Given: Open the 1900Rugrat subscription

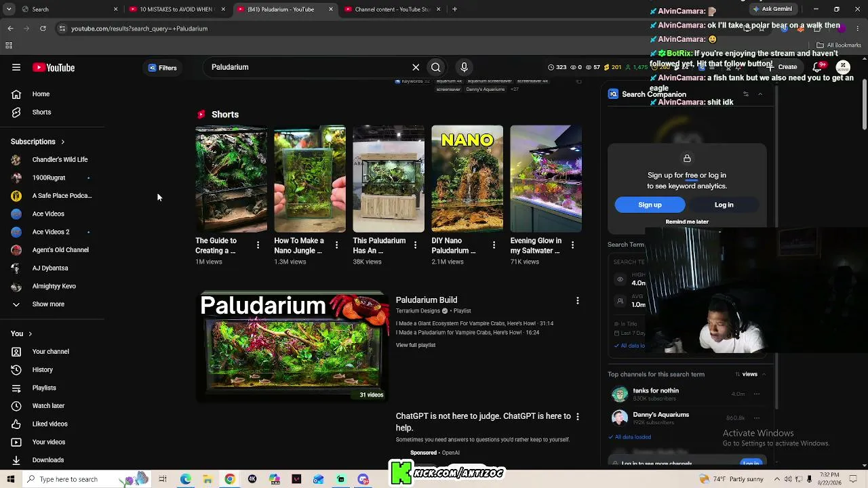Looking at the screenshot, I should coord(52,178).
